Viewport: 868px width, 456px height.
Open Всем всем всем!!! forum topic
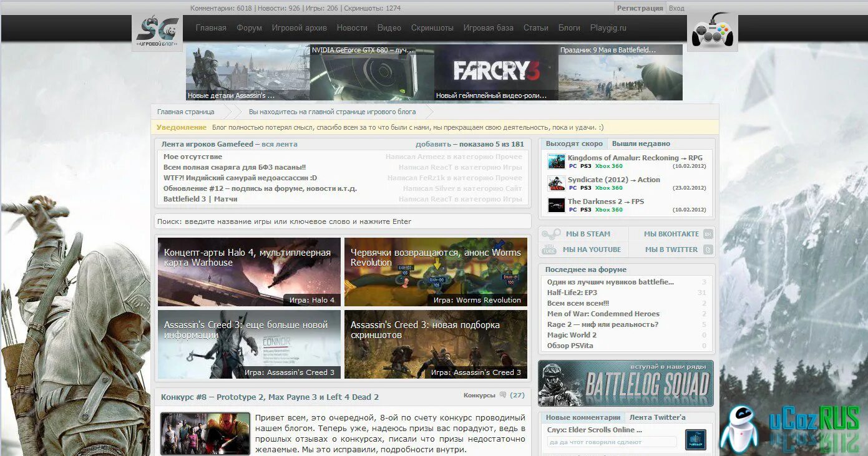point(578,303)
